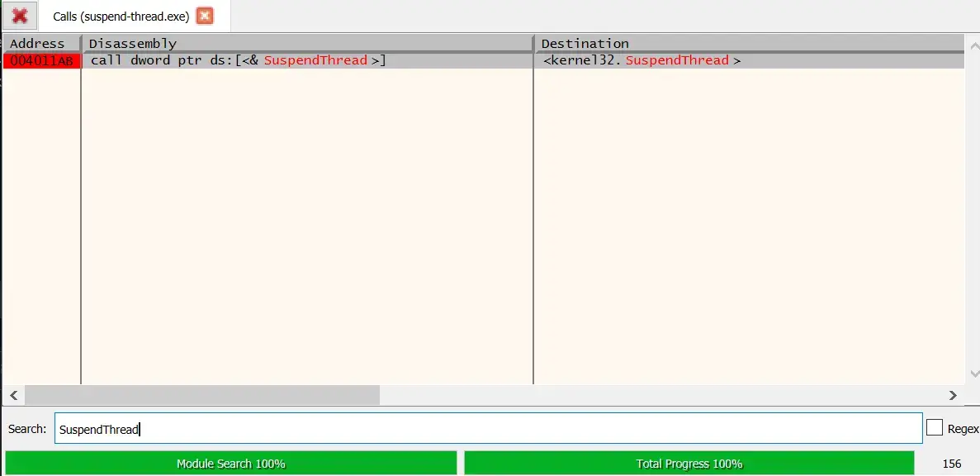This screenshot has width=980, height=476.
Task: Click the horizontal scrollbar right arrow
Action: point(953,395)
